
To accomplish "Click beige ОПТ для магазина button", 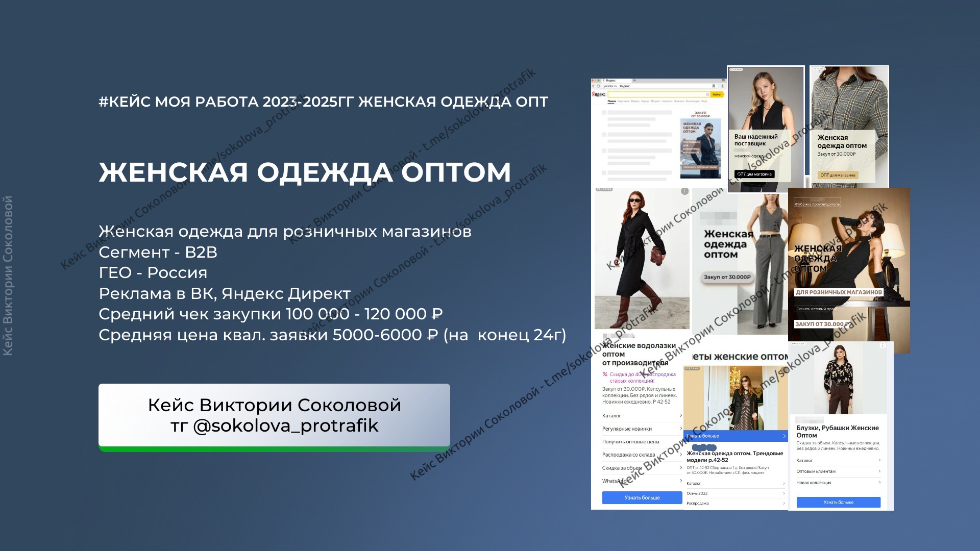I will click(x=838, y=175).
